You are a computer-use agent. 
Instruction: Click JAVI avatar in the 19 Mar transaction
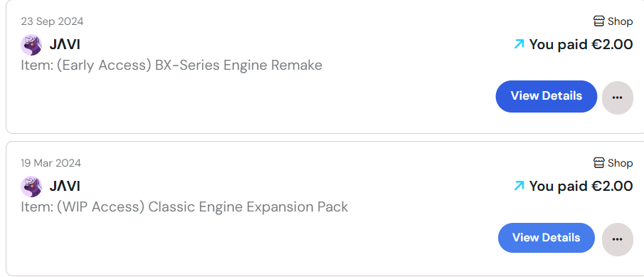pyautogui.click(x=31, y=187)
